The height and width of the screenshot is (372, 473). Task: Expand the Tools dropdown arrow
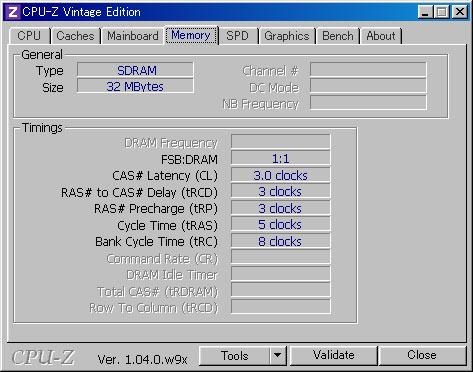(x=278, y=356)
